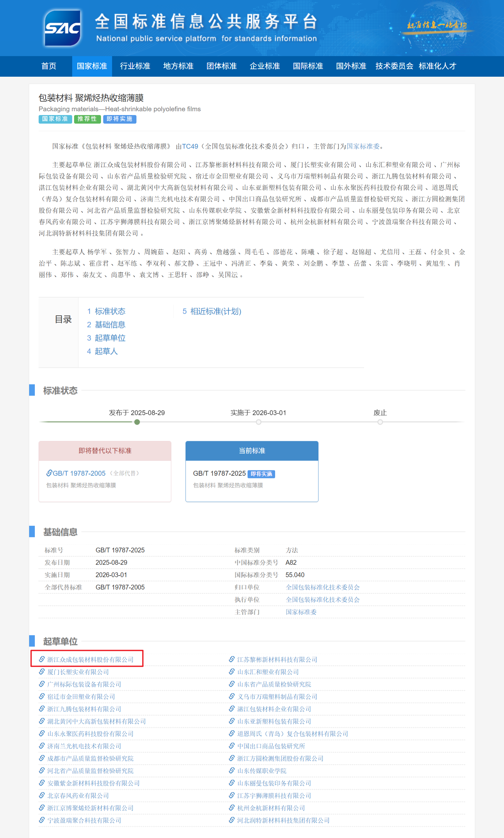Image resolution: width=504 pixels, height=838 pixels.
Task: Switch to 团体标准 navigation tab
Action: click(x=221, y=66)
